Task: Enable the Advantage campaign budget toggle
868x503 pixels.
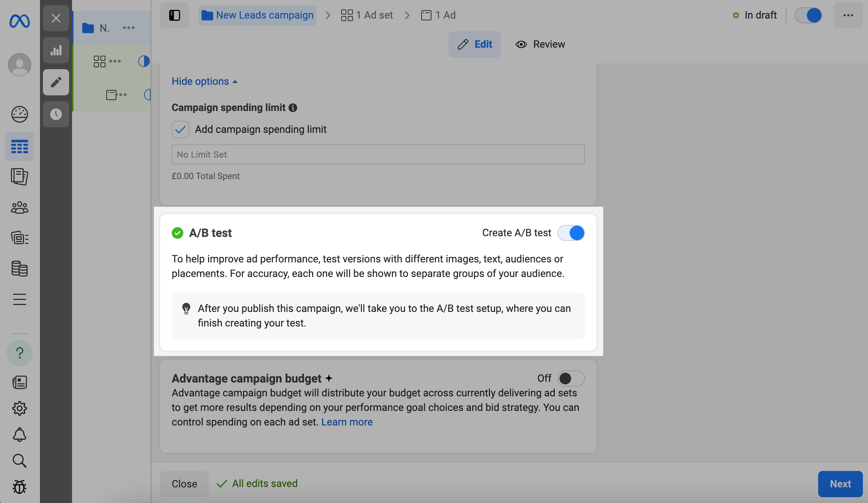Action: pyautogui.click(x=571, y=379)
